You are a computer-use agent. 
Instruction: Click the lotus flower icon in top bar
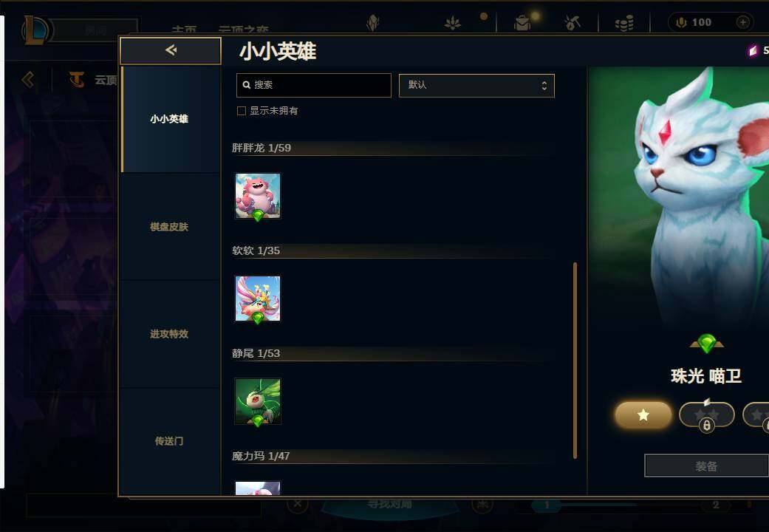click(452, 23)
